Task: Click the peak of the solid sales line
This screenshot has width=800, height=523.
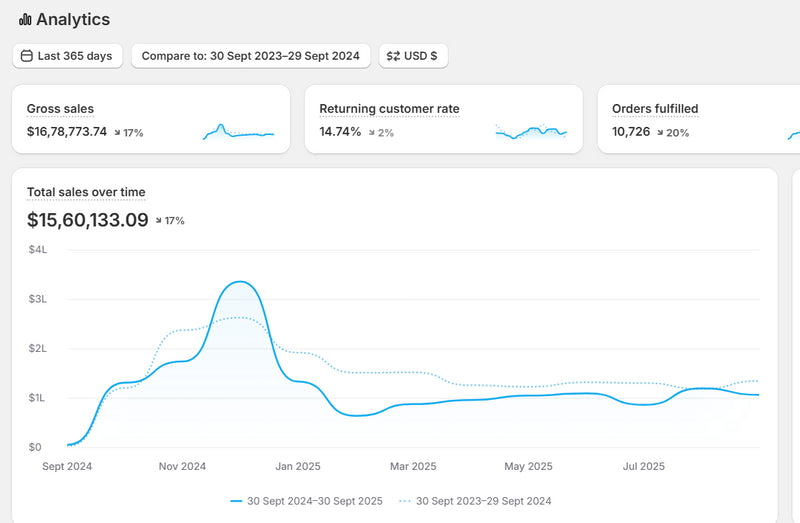Action: pyautogui.click(x=240, y=282)
